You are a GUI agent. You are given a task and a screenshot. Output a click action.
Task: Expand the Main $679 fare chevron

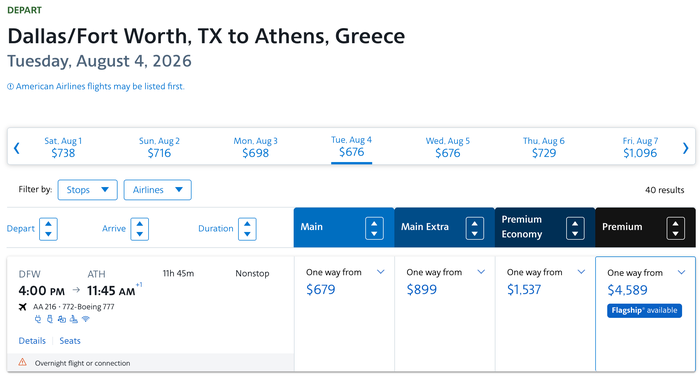(x=380, y=272)
